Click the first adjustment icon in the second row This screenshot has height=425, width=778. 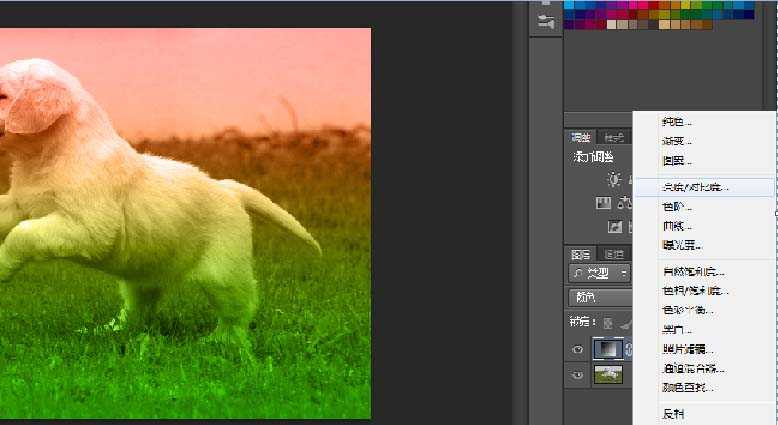click(603, 203)
